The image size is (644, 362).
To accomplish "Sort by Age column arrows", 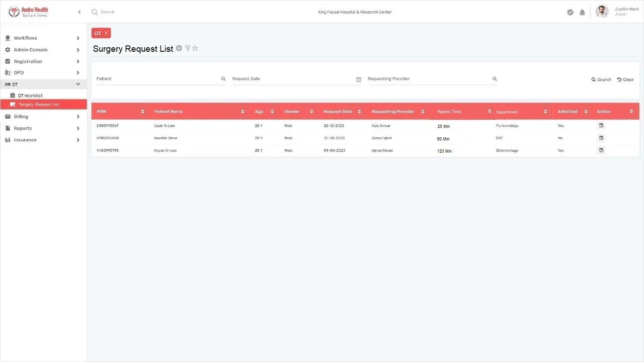I will [272, 112].
